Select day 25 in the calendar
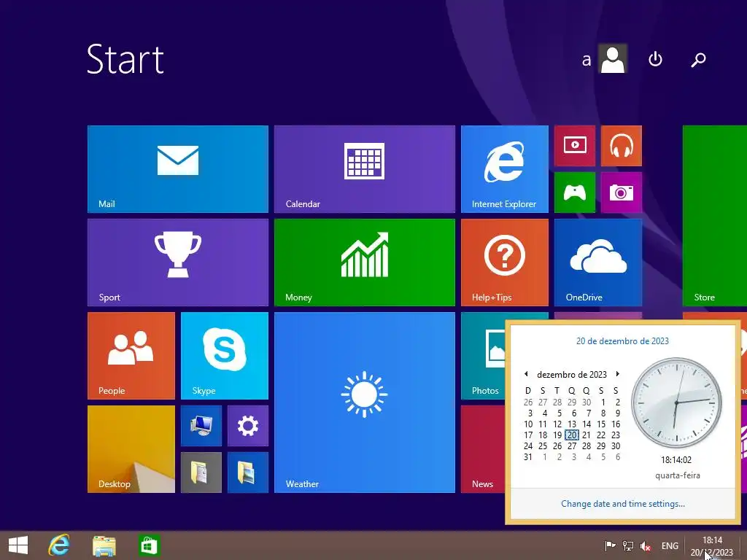The width and height of the screenshot is (747, 560). 543,446
